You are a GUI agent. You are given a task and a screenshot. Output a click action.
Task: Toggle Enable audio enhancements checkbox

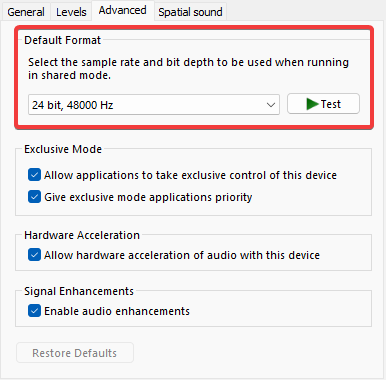coord(35,311)
